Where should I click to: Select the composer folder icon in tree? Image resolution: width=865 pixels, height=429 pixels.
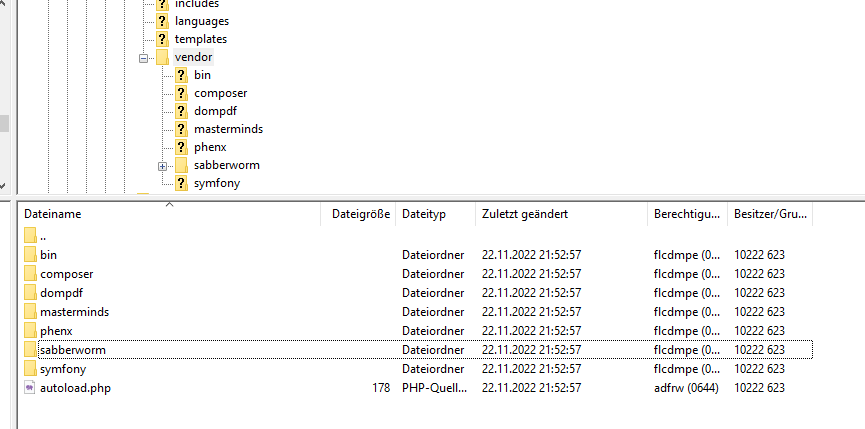[181, 93]
